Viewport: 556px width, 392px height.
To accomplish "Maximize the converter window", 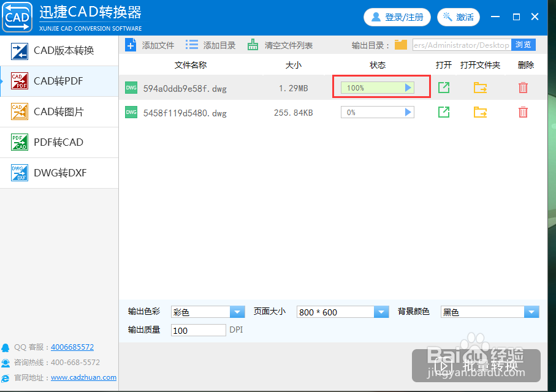I will tap(516, 17).
